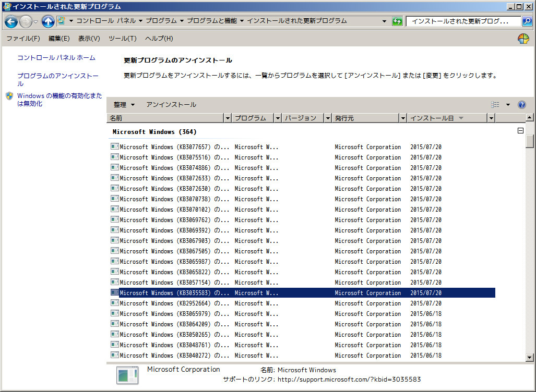Viewport: 536px width, 392px height.
Task: Open the 整理 dropdown menu
Action: point(124,105)
